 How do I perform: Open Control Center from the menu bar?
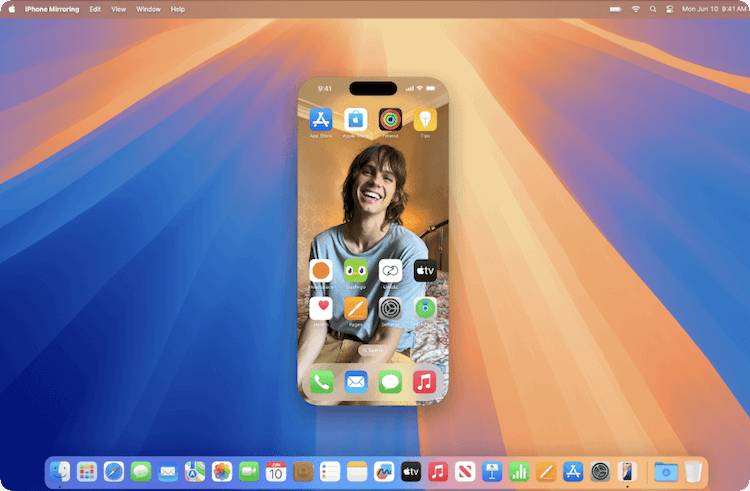coord(670,9)
